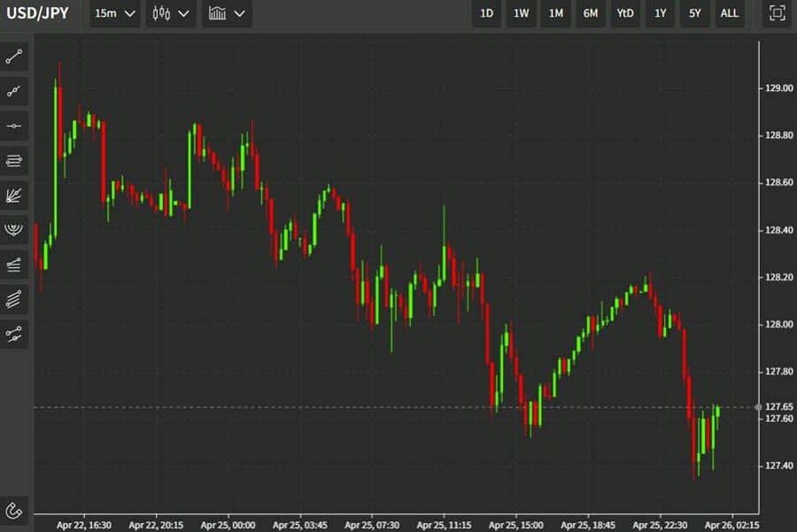Click the Apr 25, 07:30 time label
This screenshot has width=797, height=532.
point(372,525)
